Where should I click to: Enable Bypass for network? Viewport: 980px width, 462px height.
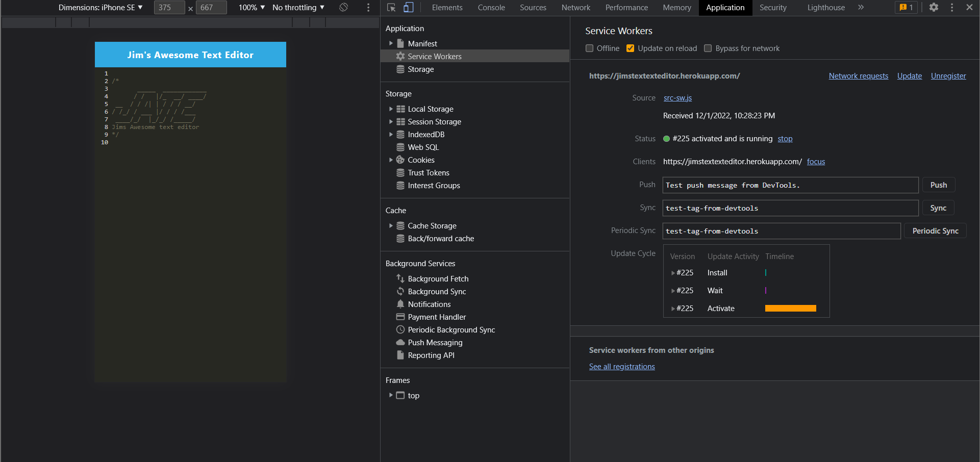(x=708, y=48)
